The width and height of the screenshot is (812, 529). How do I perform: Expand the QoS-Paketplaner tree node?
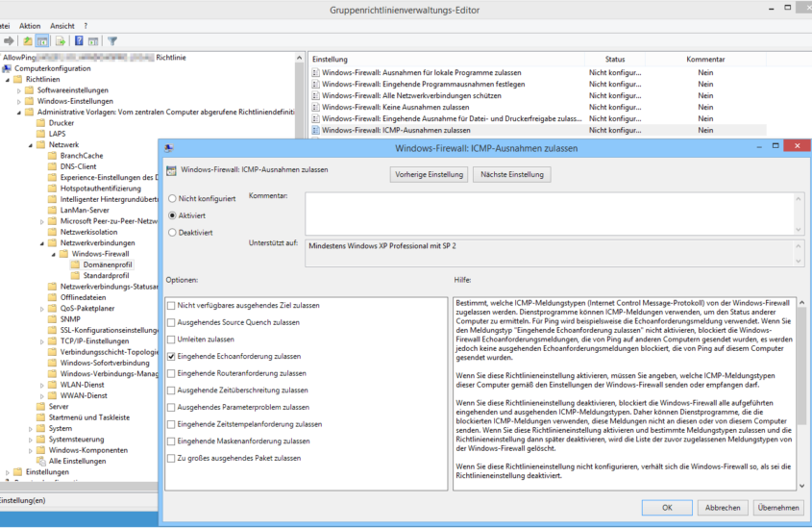point(42,309)
